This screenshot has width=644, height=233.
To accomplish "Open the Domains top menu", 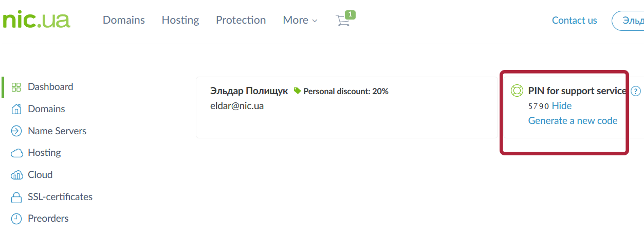I will [124, 20].
